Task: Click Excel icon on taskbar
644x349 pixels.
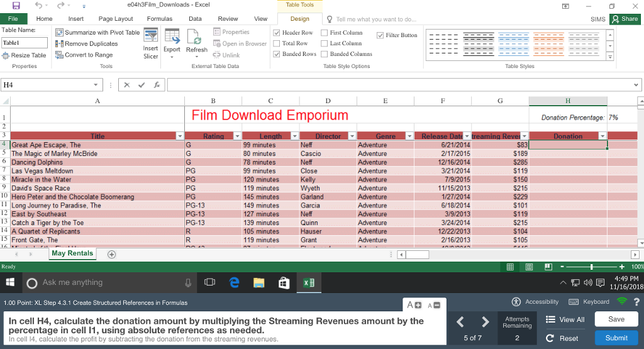Action: [x=309, y=282]
